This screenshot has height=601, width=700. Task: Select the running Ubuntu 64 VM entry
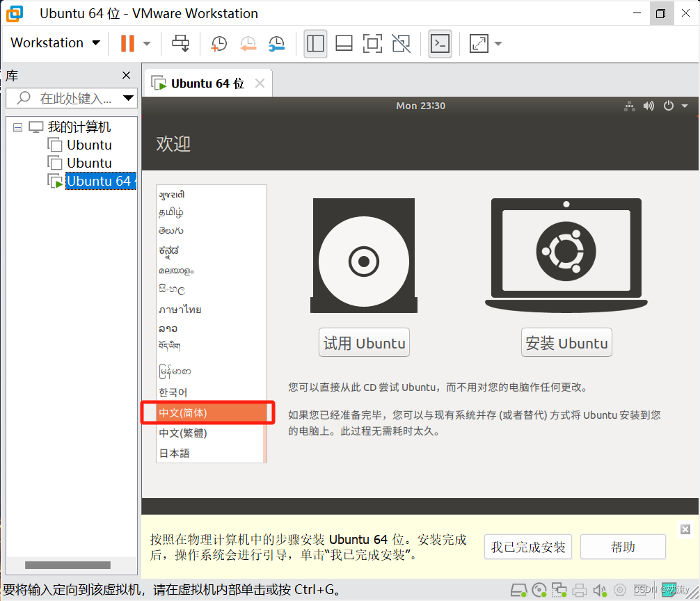[100, 181]
